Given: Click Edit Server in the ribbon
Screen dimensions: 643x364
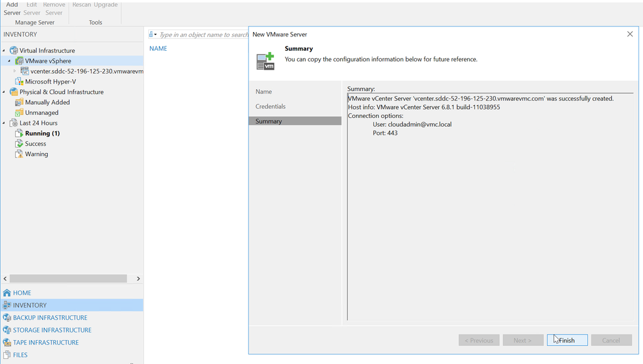Looking at the screenshot, I should 31,9.
